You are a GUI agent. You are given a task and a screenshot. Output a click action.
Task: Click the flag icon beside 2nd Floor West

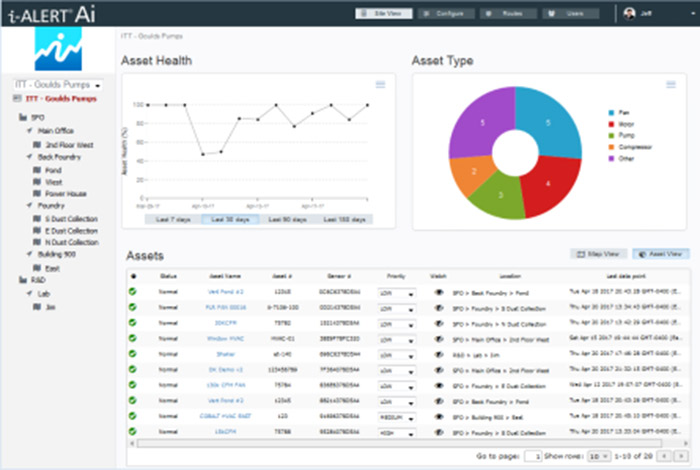coord(38,145)
